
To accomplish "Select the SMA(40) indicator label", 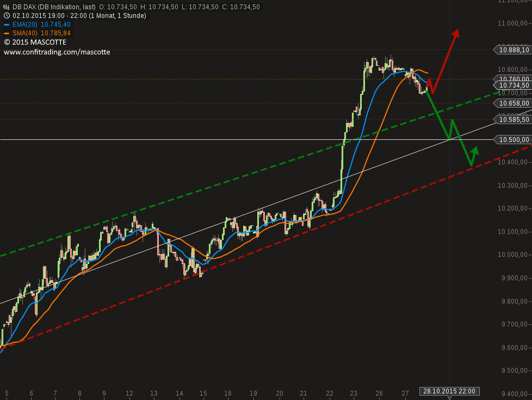I will pos(25,33).
